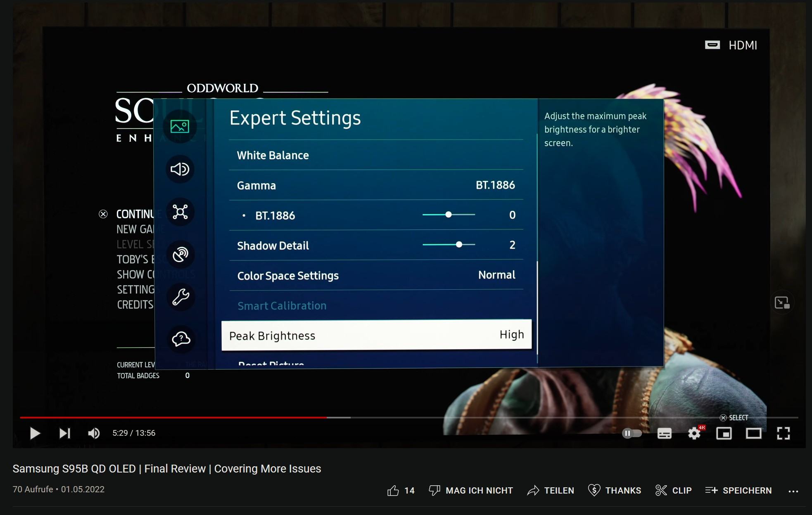Enable theater mode view

coord(754,433)
